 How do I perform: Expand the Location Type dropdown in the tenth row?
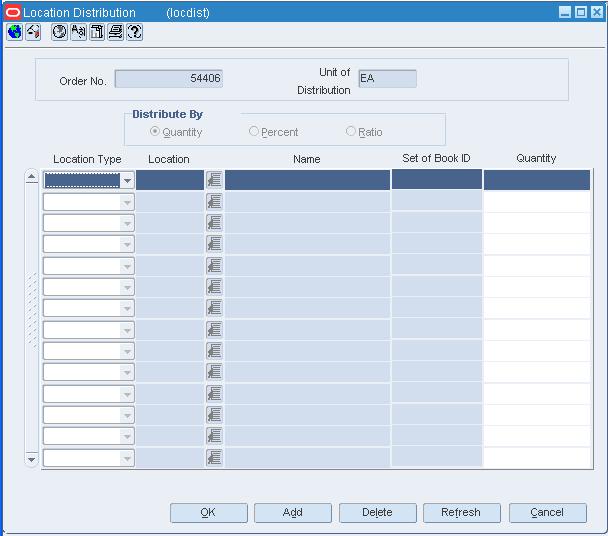pyautogui.click(x=127, y=372)
